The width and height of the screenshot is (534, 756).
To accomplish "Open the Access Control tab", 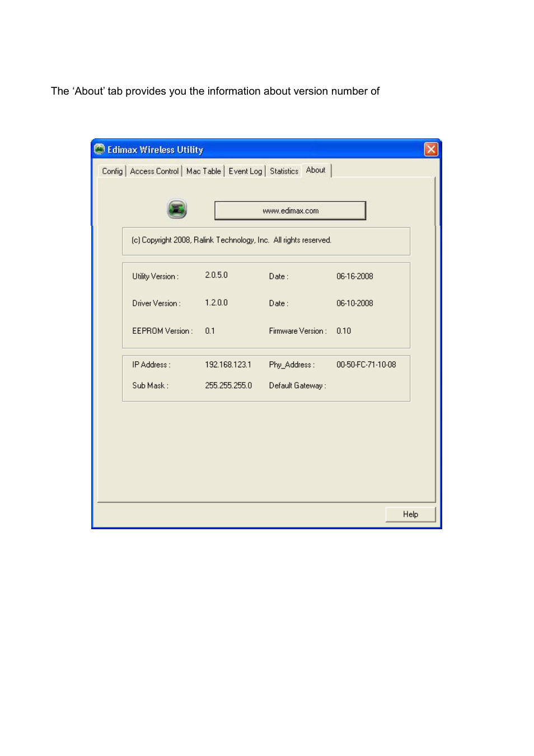I will pyautogui.click(x=154, y=171).
